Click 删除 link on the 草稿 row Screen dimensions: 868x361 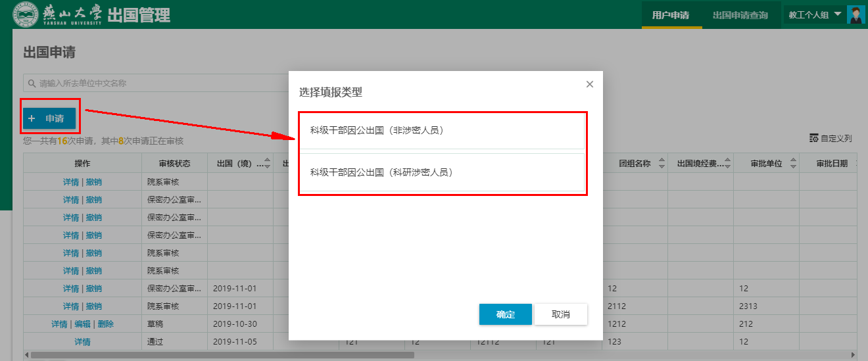pyautogui.click(x=105, y=324)
